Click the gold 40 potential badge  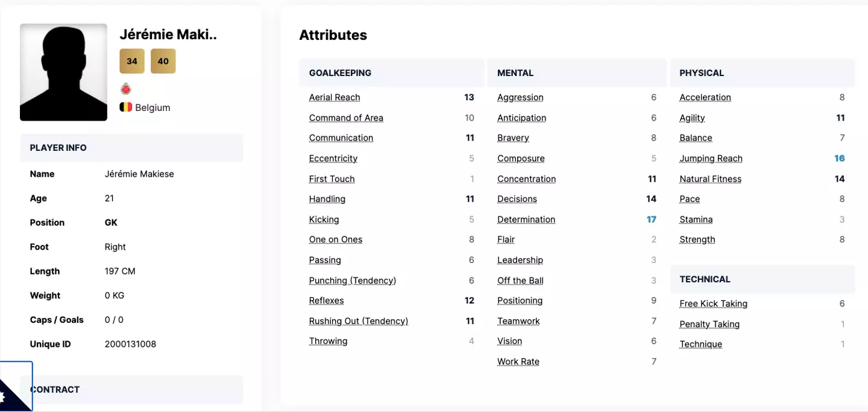[163, 61]
